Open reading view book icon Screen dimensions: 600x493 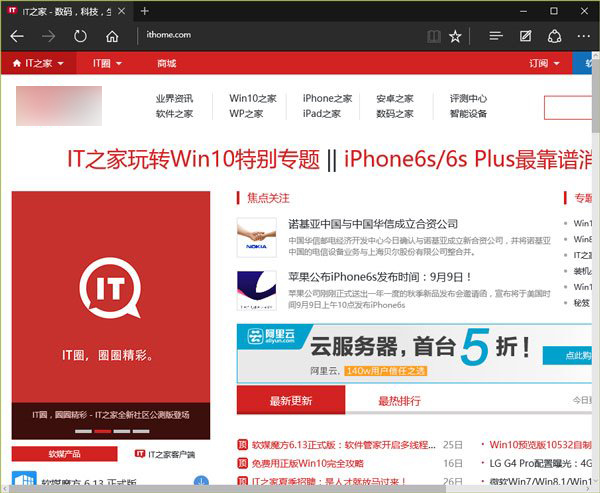pos(433,36)
